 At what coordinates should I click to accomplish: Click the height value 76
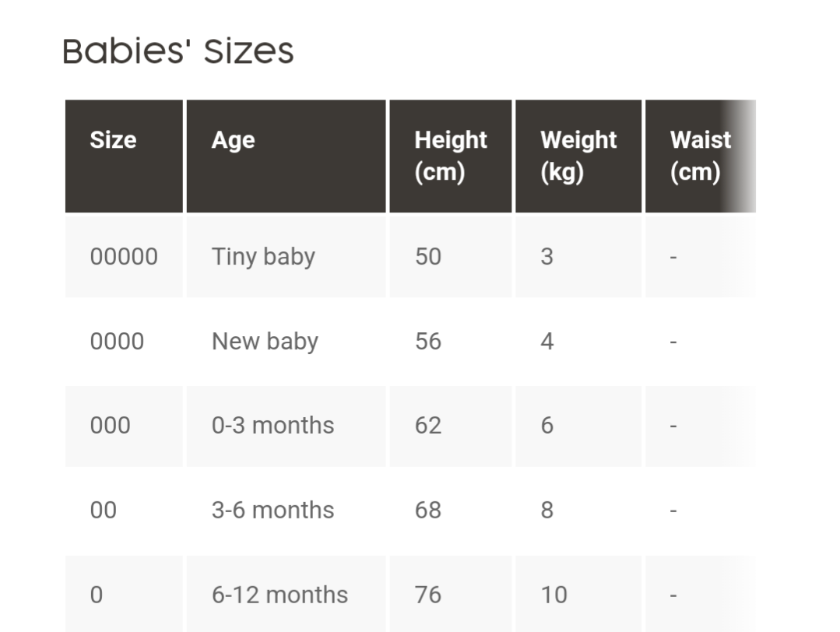(x=427, y=595)
